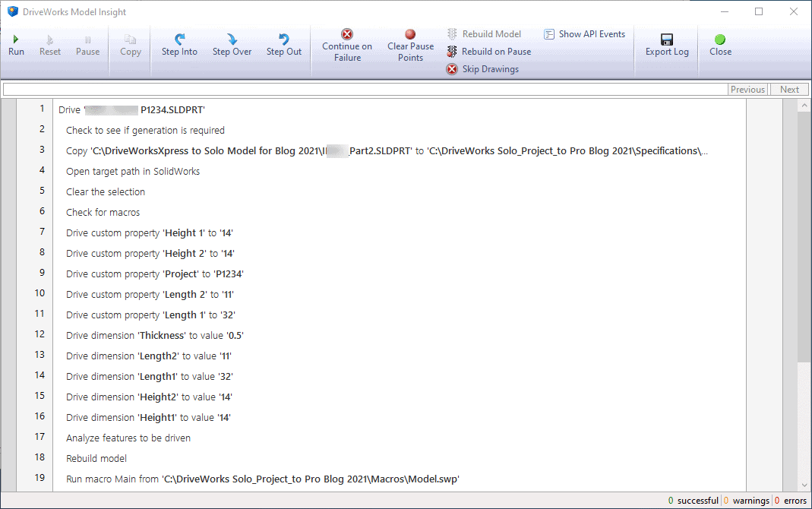Click the Copy toolbar icon
Screen dimensions: 812x509
click(x=130, y=40)
